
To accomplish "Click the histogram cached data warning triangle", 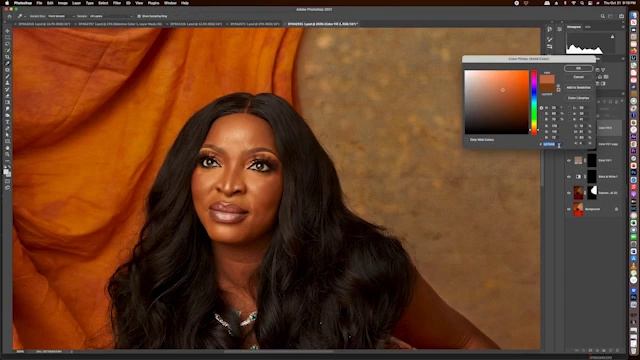I will click(612, 37).
